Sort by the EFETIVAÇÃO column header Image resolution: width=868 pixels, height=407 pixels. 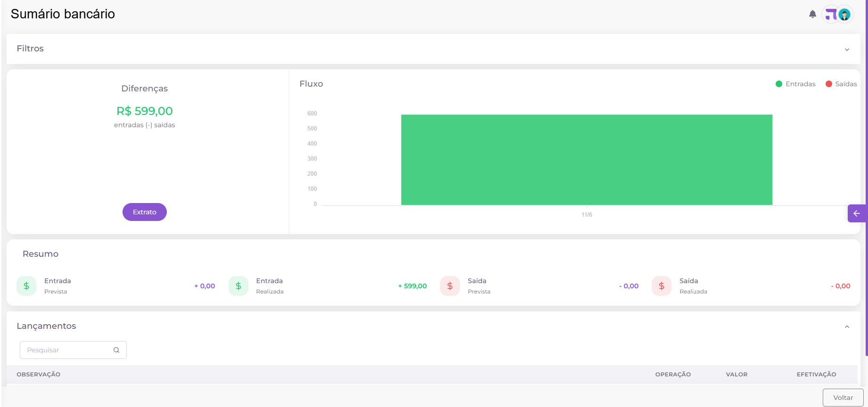tap(816, 374)
